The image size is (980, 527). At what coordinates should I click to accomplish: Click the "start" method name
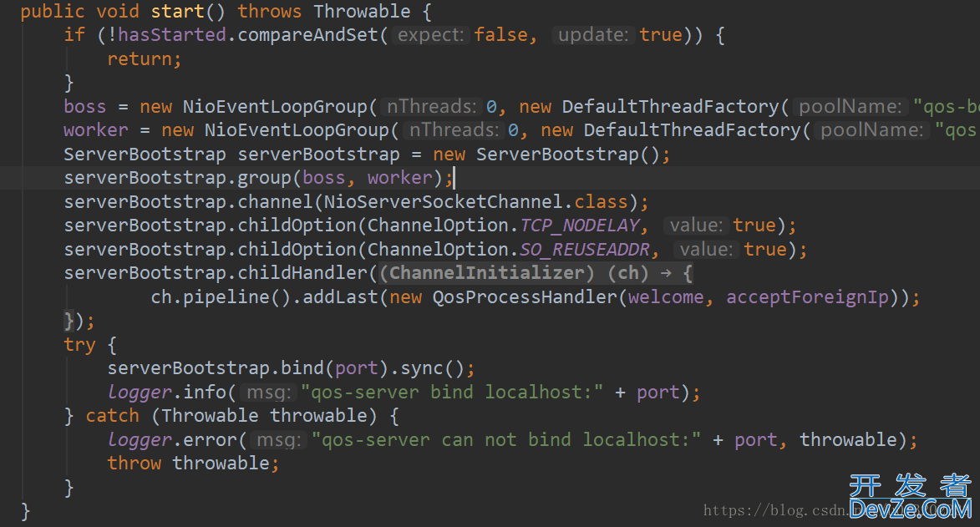point(177,11)
